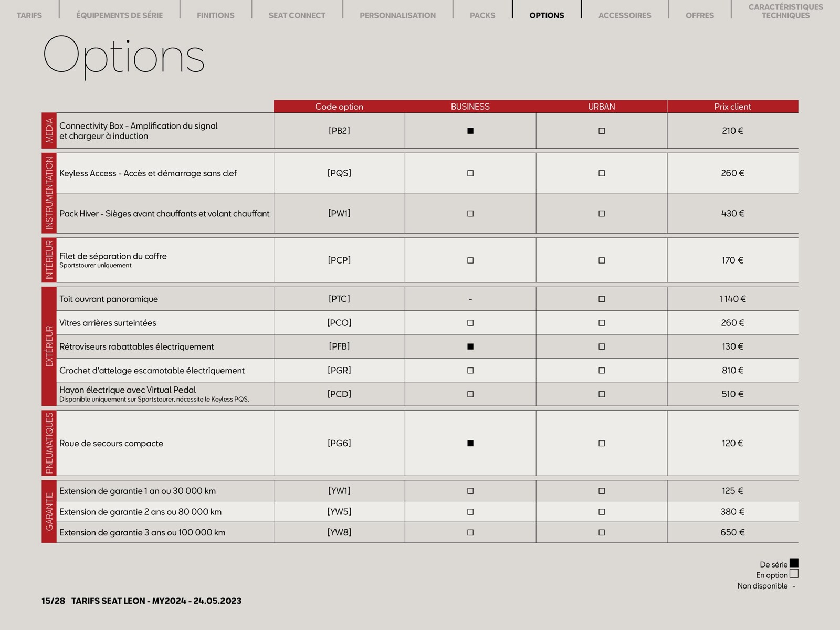
Task: Go to SEAT CONNECT tab
Action: (297, 15)
